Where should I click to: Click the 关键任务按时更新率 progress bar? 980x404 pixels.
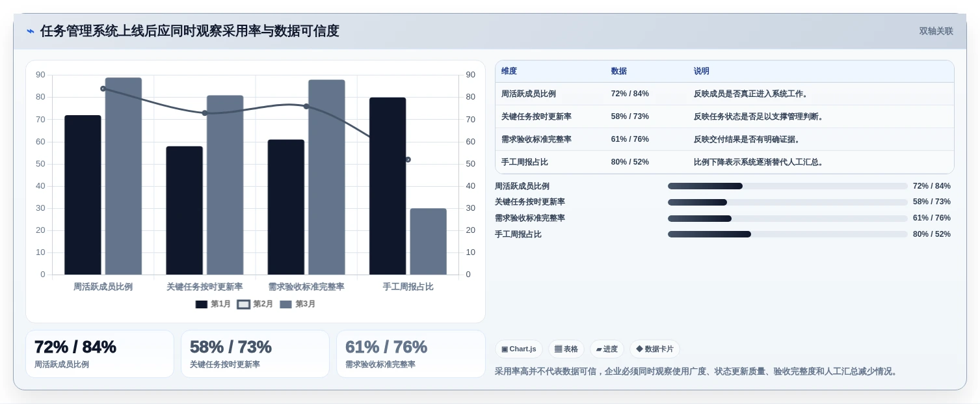pos(788,202)
